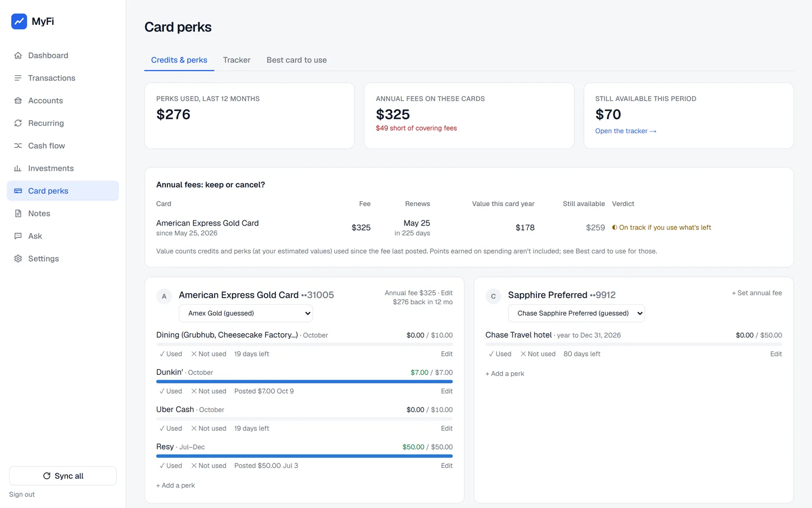812x508 pixels.
Task: Edit the Chase Travel hotel perk
Action: (776, 354)
